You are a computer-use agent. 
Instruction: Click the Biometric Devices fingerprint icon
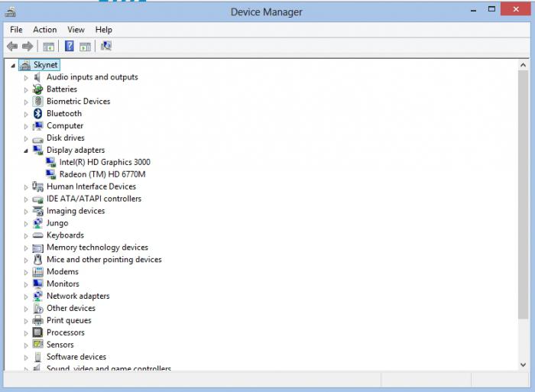(38, 102)
